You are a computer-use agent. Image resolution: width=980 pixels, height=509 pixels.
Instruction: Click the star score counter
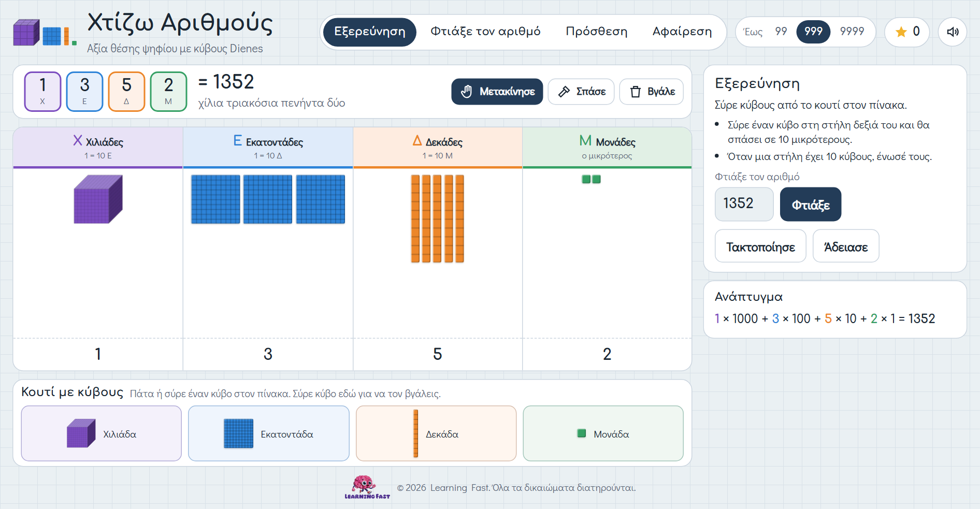point(907,32)
